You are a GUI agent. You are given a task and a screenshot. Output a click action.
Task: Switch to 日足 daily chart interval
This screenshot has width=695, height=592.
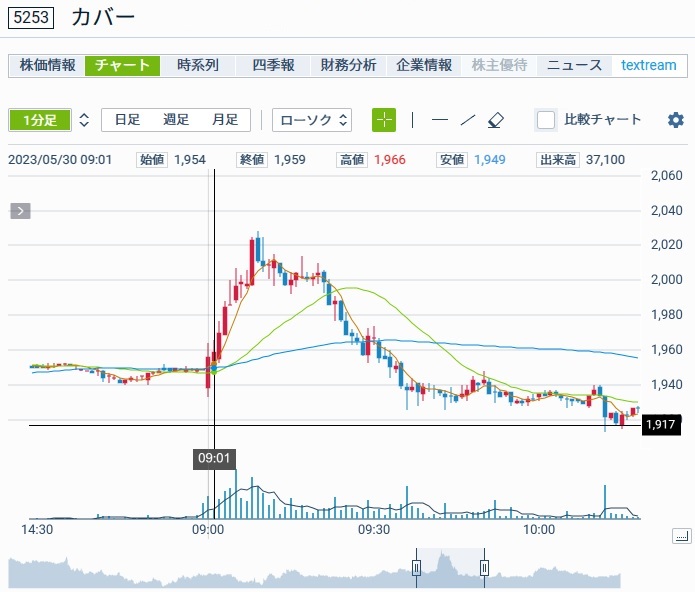pyautogui.click(x=127, y=120)
